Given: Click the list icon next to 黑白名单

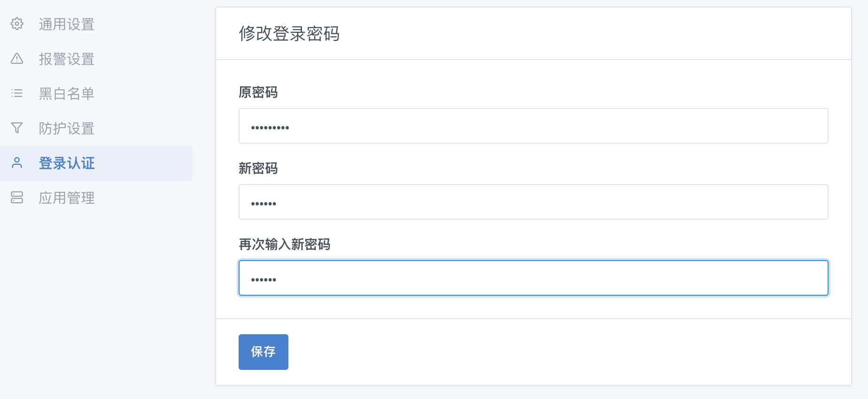Looking at the screenshot, I should 17,93.
